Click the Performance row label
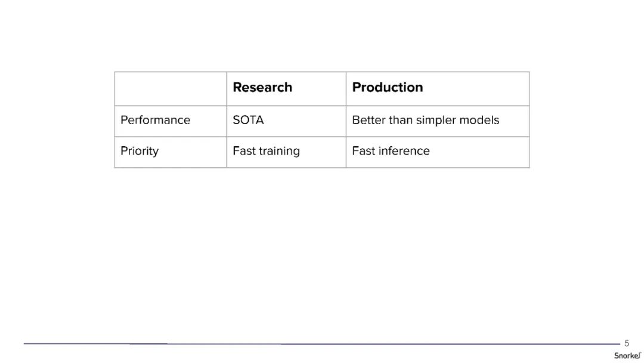 155,120
